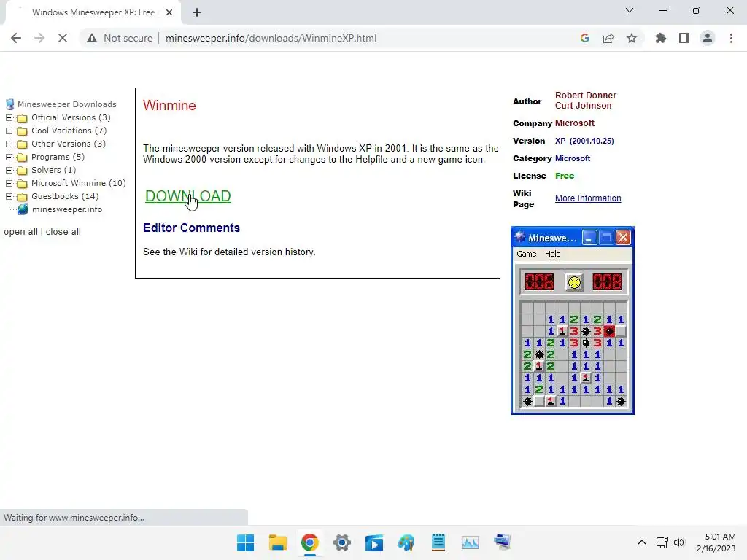Click the close all link
747x560 pixels.
63,231
